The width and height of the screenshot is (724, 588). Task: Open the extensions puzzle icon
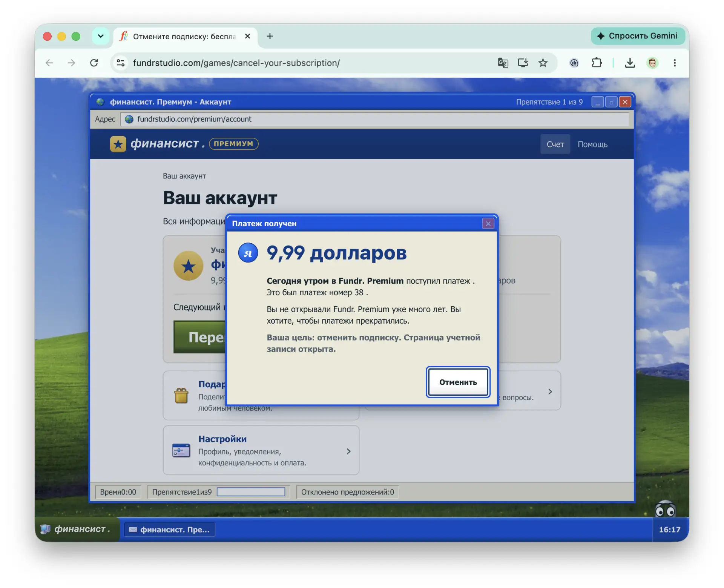point(597,63)
